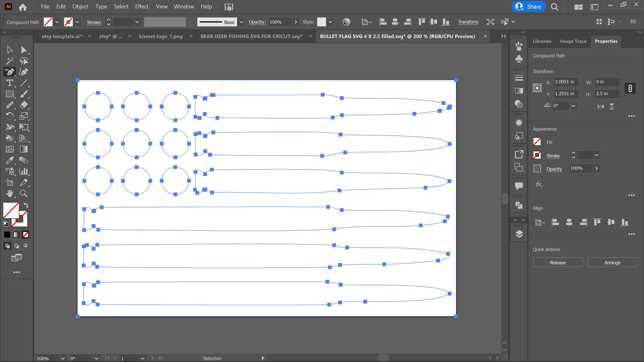Open the Recolor Artwork wheel icon
Viewport: 644px width, 362px height.
pyautogui.click(x=346, y=22)
